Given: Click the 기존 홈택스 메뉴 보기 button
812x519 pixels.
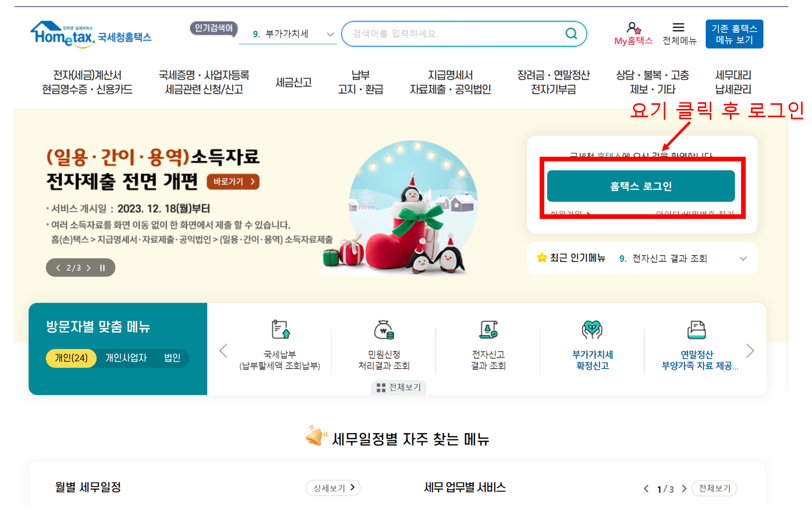Looking at the screenshot, I should coord(734,34).
